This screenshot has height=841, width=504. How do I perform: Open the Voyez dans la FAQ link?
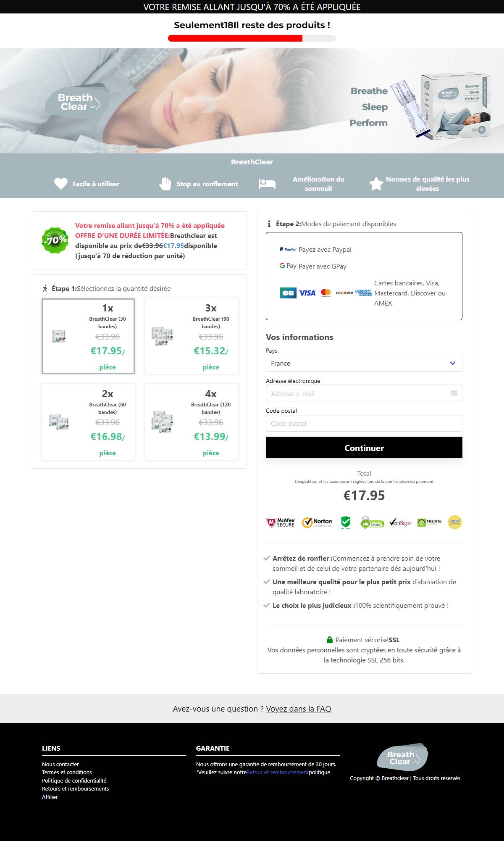(299, 709)
